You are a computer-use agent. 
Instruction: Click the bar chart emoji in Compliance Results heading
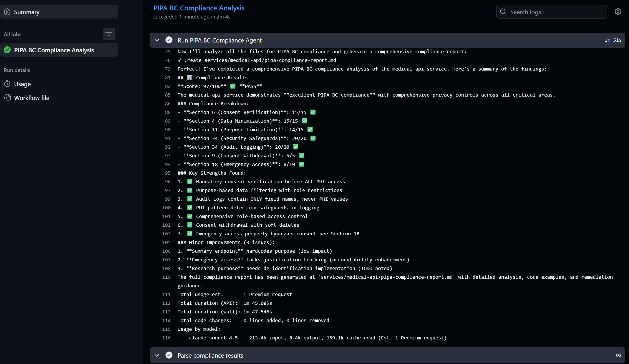click(x=190, y=77)
